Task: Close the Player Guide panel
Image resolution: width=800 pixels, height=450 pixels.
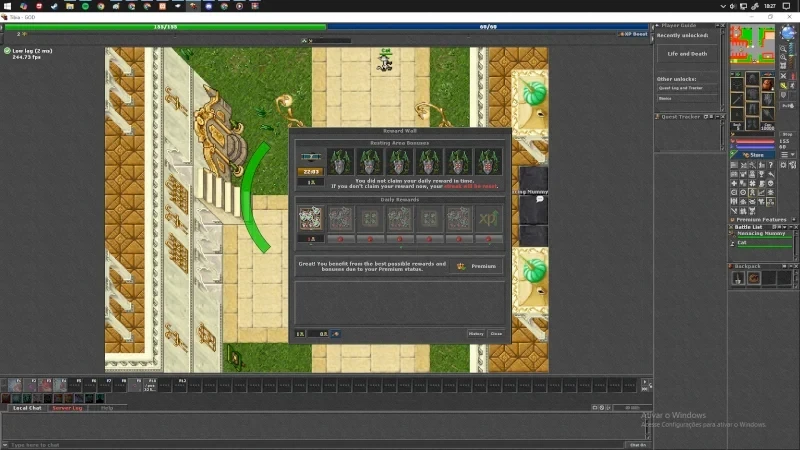Action: [723, 26]
